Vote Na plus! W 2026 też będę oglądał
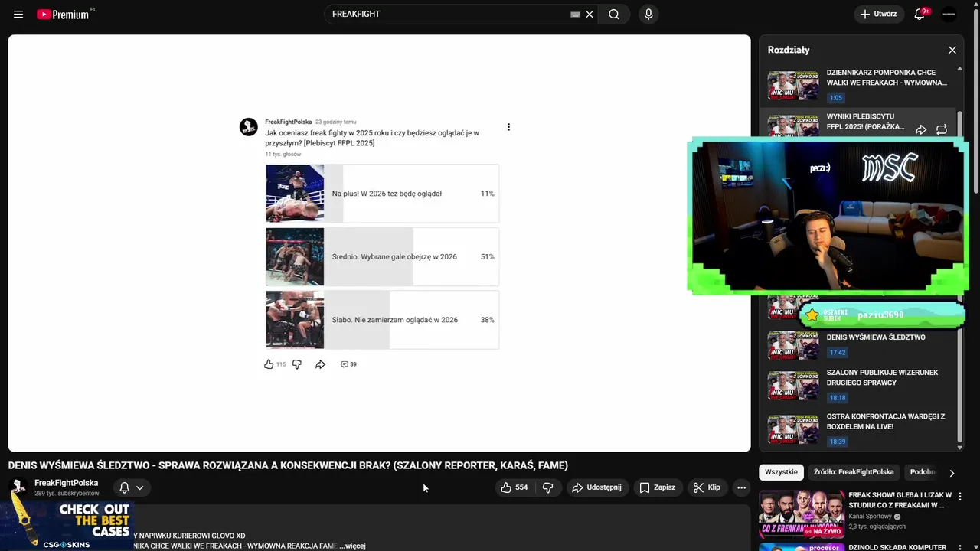This screenshot has height=551, width=980. (382, 194)
